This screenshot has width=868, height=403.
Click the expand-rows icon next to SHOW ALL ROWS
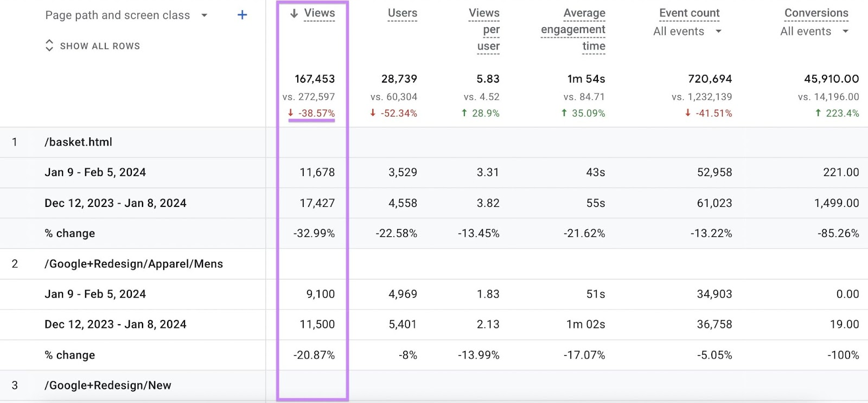tap(49, 46)
